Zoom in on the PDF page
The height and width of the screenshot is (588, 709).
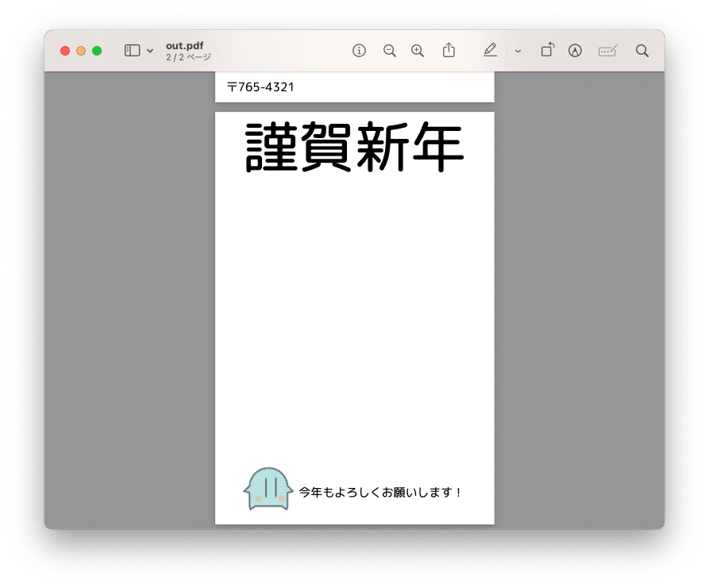click(418, 51)
